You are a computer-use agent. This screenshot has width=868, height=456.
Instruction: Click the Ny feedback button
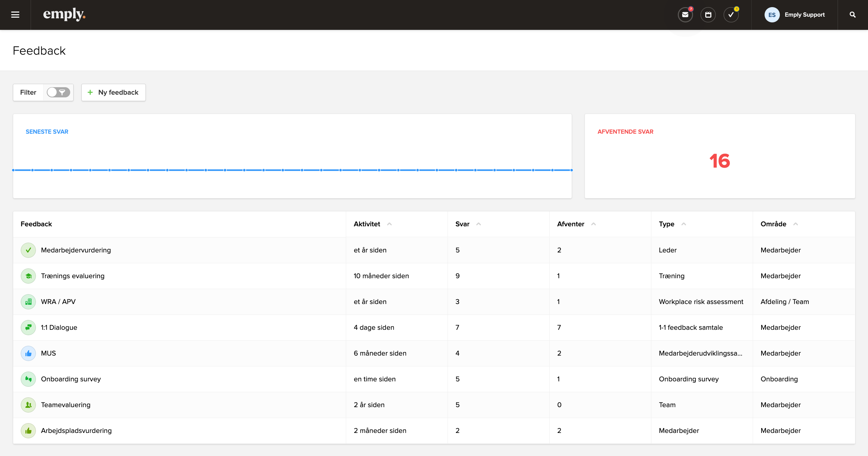(113, 92)
